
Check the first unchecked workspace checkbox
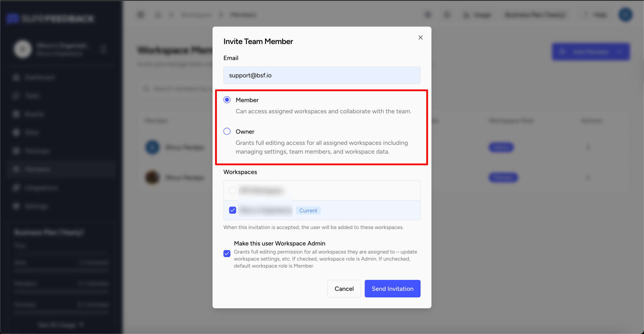tap(232, 190)
